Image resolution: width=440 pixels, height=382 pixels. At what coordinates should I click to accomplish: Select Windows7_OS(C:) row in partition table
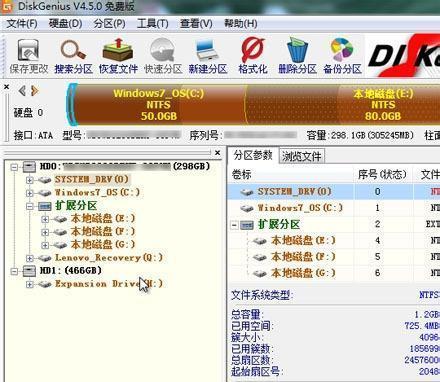(x=333, y=208)
